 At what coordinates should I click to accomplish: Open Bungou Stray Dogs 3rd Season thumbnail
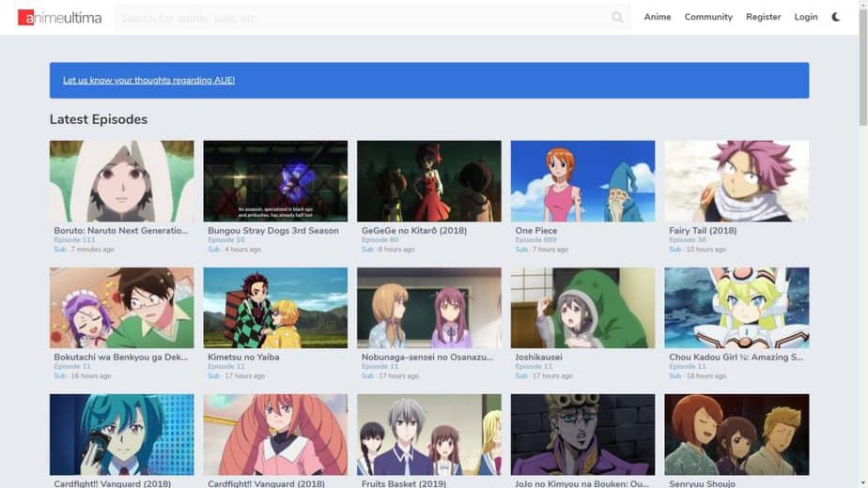point(275,181)
